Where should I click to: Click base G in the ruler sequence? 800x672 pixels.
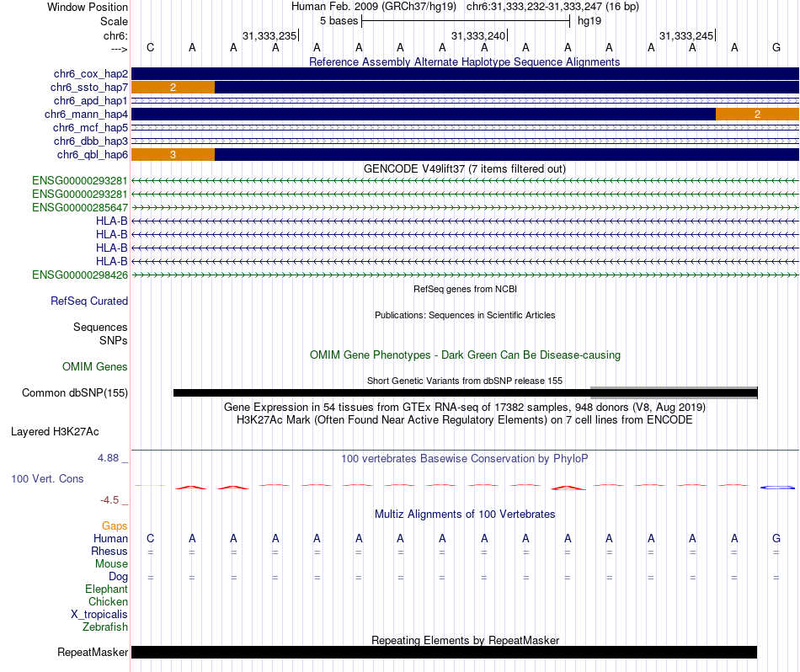(776, 47)
